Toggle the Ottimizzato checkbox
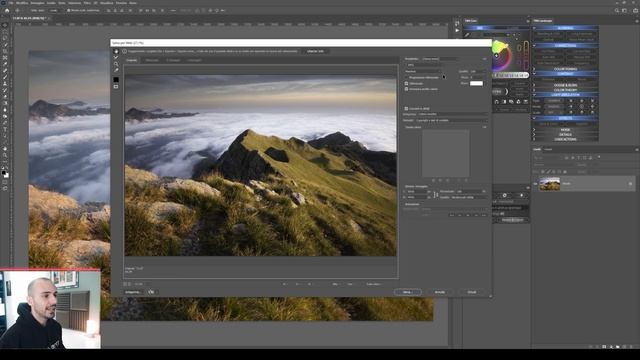Viewport: 640px width, 360px height. pos(407,84)
